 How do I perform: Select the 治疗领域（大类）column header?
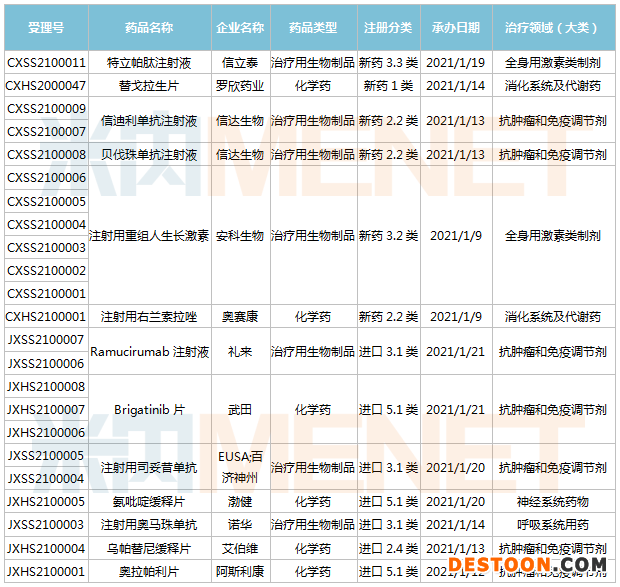(552, 26)
